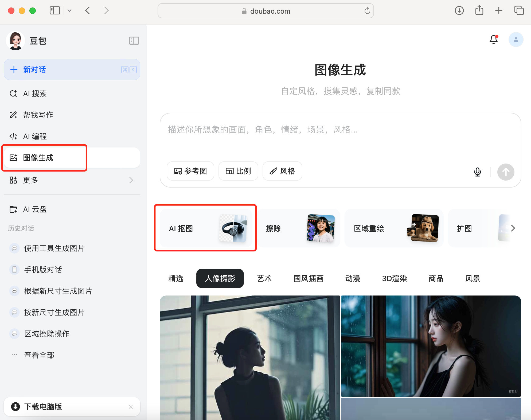This screenshot has height=420, width=531.
Task: Open a new tab with plus icon
Action: point(499,11)
